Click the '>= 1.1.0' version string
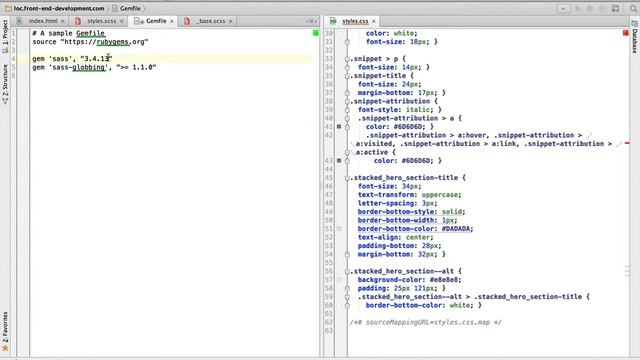640x360 pixels. coord(136,67)
